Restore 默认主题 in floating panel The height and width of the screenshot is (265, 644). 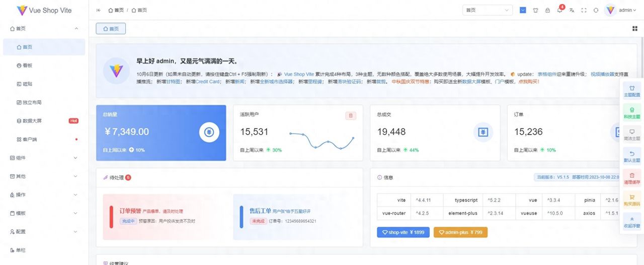632,156
